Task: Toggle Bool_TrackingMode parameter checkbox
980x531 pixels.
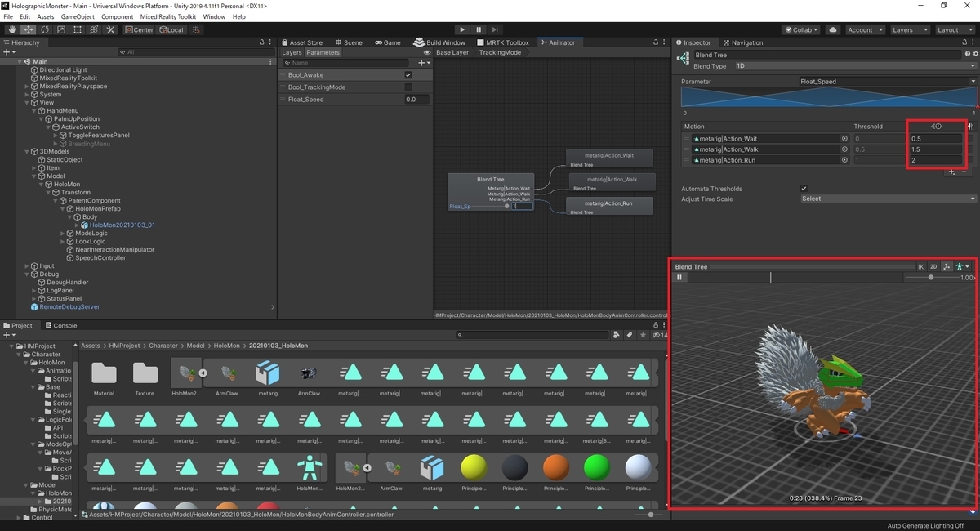Action: pyautogui.click(x=408, y=87)
